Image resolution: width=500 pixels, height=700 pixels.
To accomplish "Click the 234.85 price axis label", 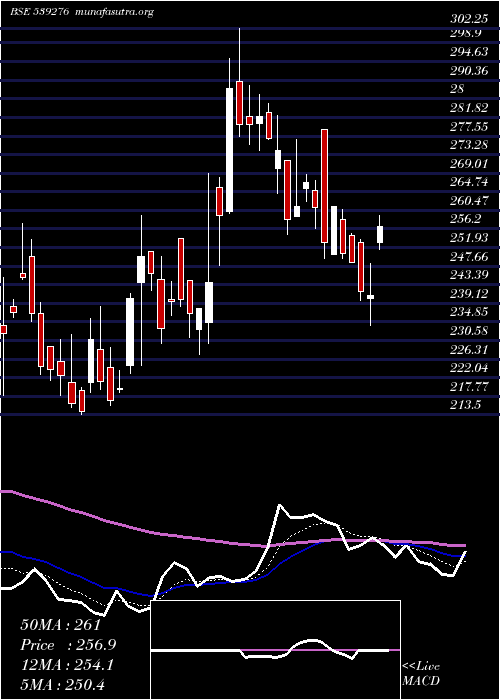I will click(470, 312).
